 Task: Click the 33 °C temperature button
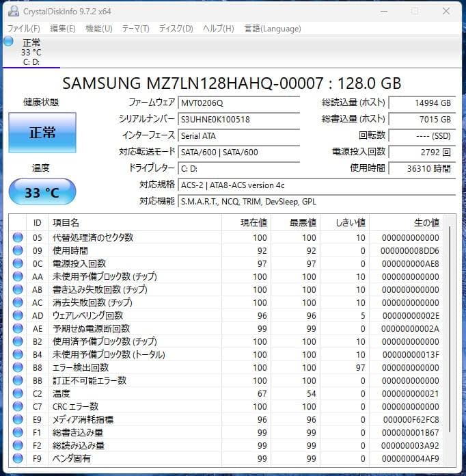click(42, 192)
